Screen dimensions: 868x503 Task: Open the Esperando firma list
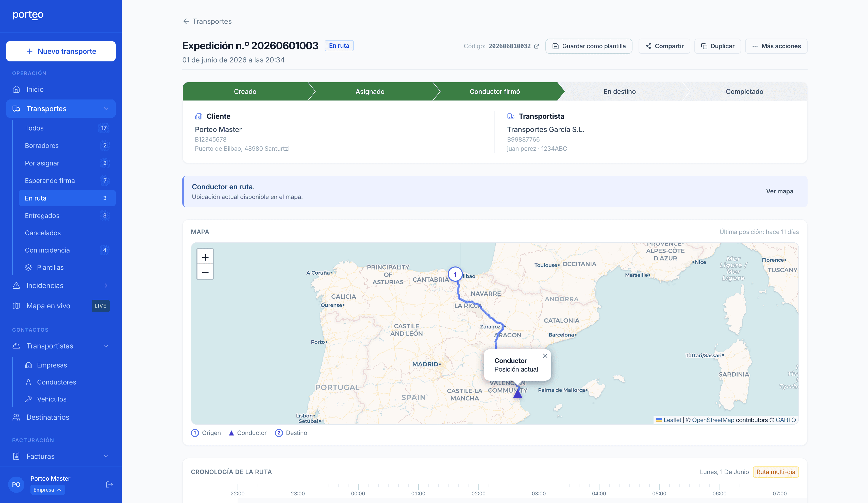(67, 180)
